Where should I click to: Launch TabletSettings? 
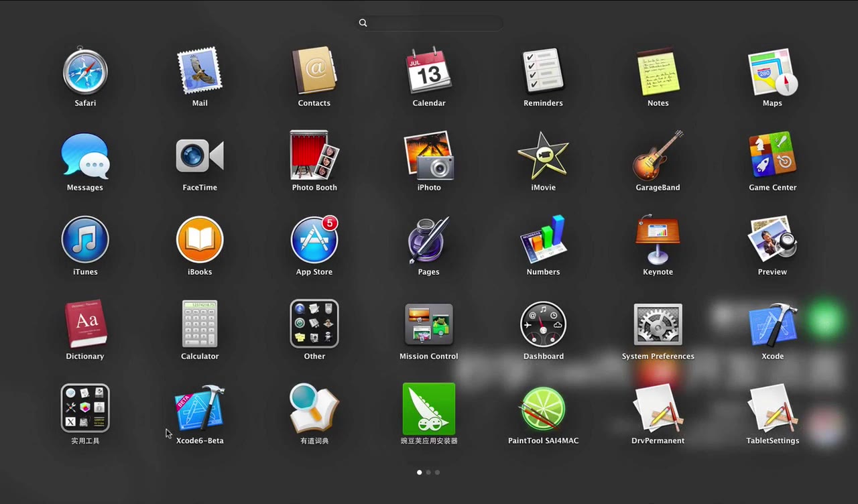(x=772, y=408)
